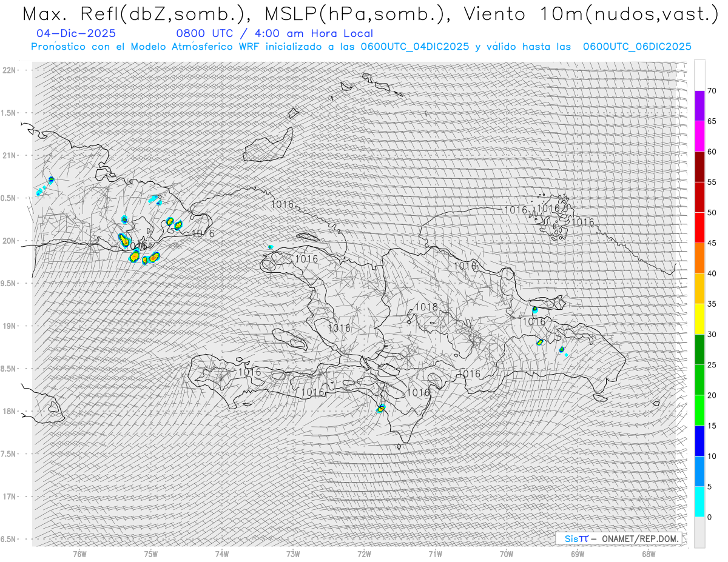Click the '22N' latitude axis label
The width and height of the screenshot is (728, 562).
click(8, 70)
